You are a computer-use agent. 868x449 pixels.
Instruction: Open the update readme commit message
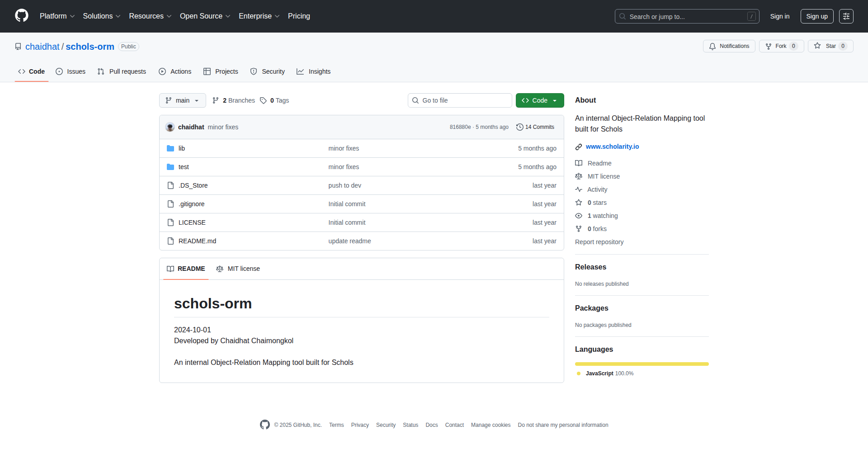click(x=350, y=241)
